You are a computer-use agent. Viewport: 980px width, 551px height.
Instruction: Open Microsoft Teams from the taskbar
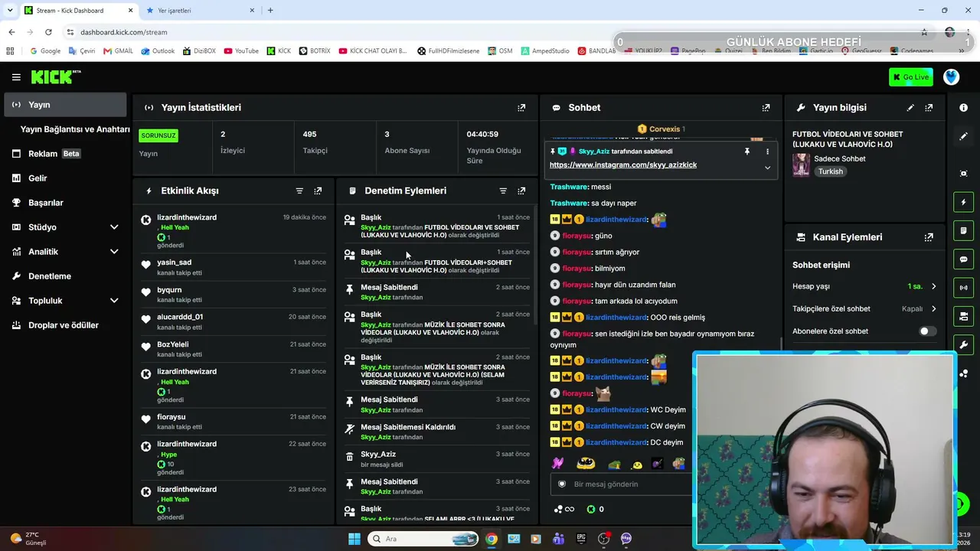click(x=559, y=539)
